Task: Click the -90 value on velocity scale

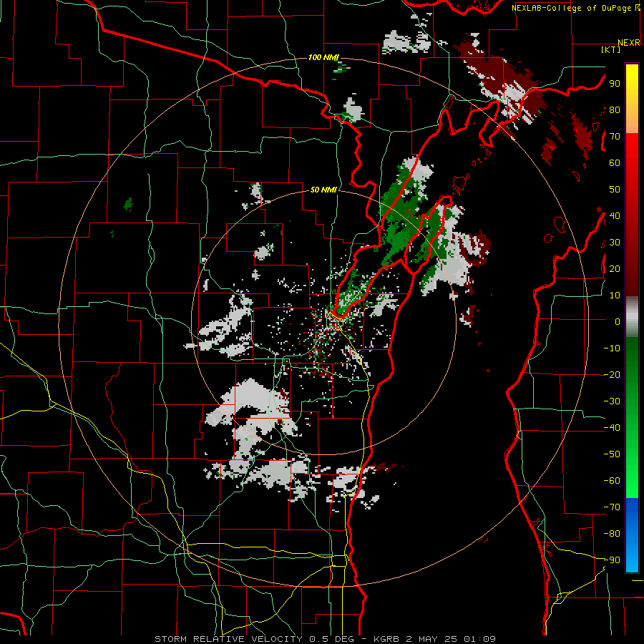Action: [612, 560]
